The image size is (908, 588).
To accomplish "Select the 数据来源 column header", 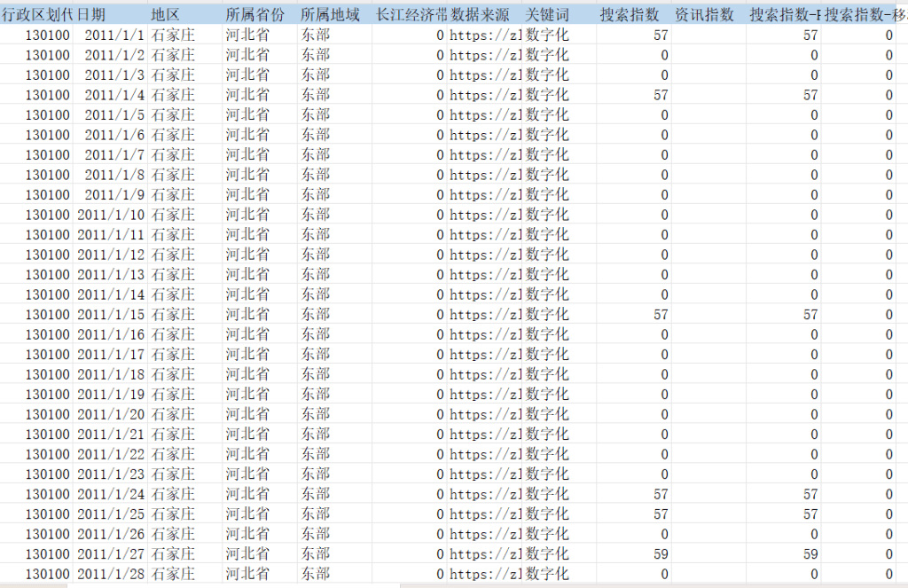I will point(484,14).
